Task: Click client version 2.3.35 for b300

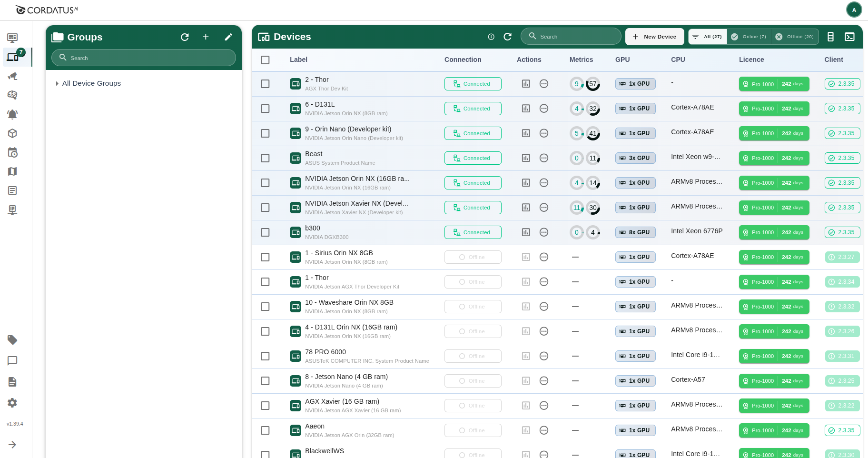Action: (x=842, y=232)
